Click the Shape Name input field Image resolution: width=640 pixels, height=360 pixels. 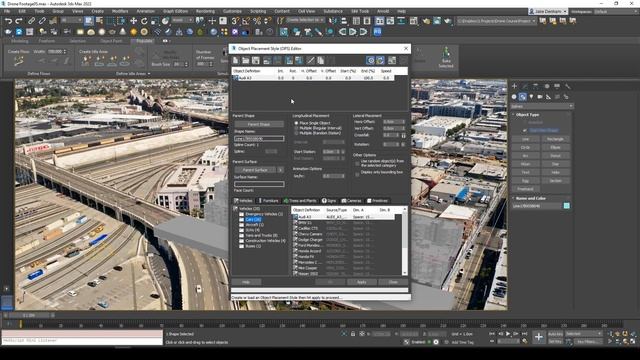(259, 139)
